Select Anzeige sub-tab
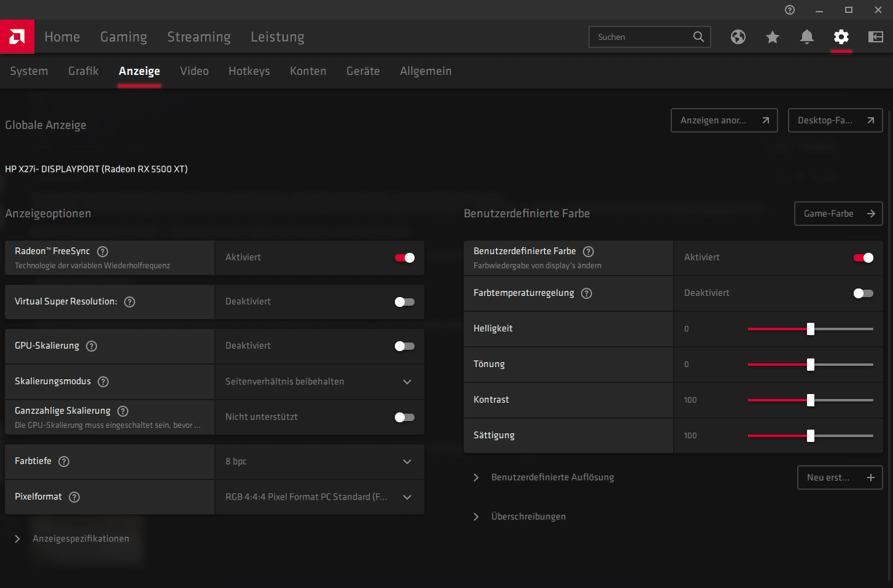Image resolution: width=893 pixels, height=588 pixels. click(139, 71)
